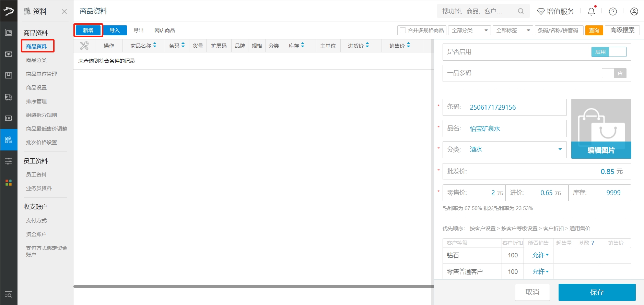Open the help question mark icon

613,12
